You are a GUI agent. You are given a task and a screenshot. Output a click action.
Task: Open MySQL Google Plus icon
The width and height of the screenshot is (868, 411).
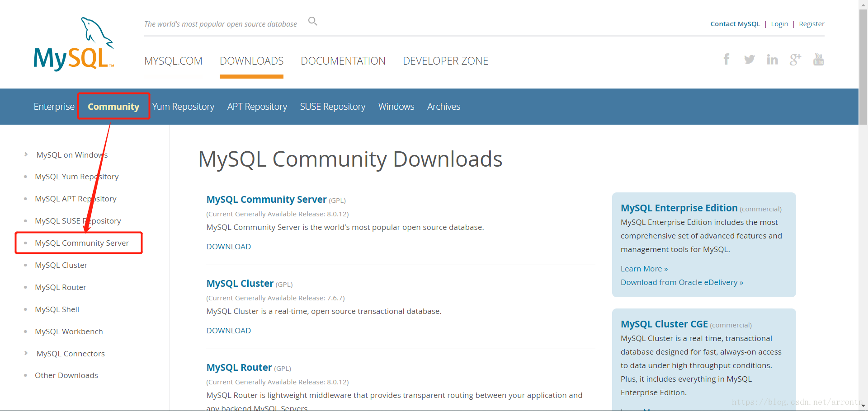pyautogui.click(x=795, y=59)
